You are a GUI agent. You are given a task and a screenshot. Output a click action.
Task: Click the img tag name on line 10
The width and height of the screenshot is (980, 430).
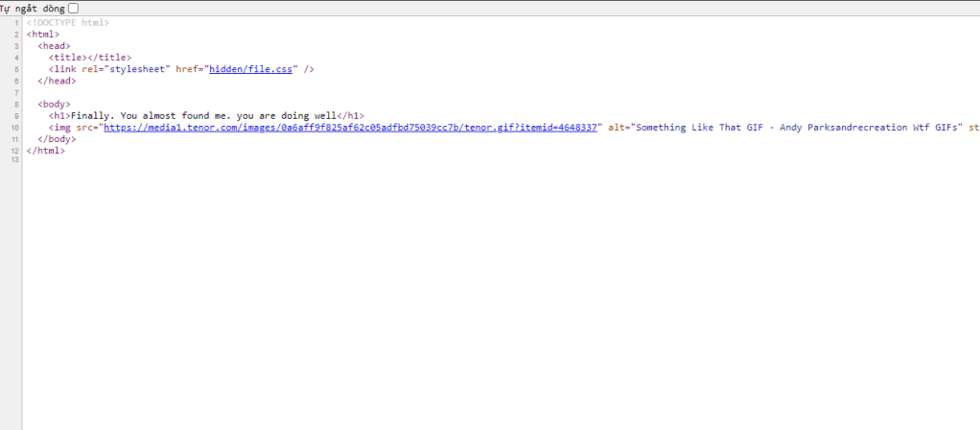click(62, 127)
